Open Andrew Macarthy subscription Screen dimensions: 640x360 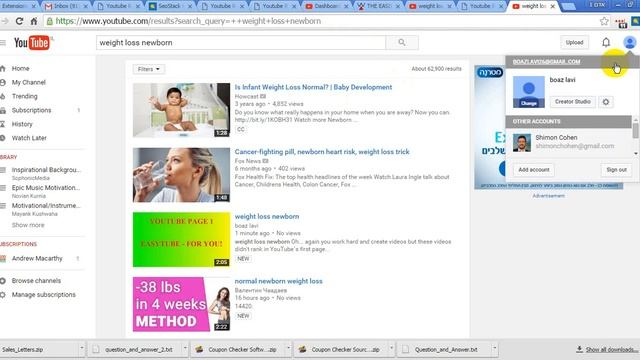coord(37,258)
